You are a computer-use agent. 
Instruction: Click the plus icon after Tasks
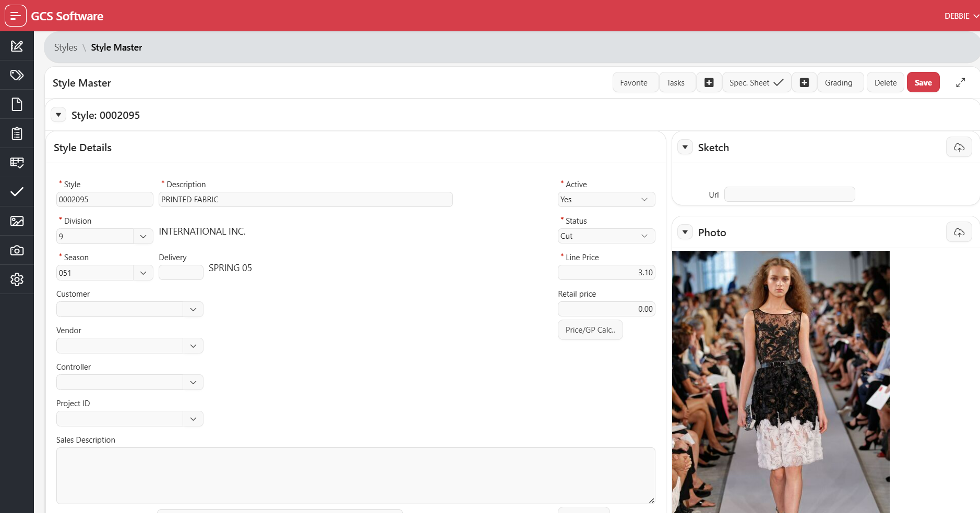[x=709, y=82]
